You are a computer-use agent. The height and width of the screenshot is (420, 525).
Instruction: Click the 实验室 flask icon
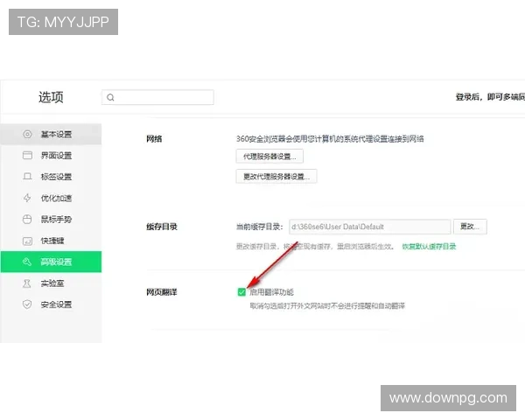click(x=27, y=283)
